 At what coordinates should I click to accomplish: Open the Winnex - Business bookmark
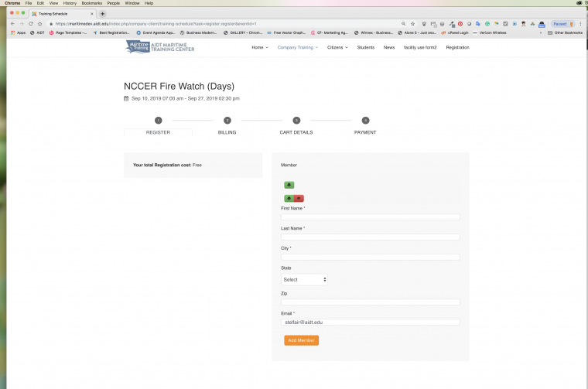[x=374, y=32]
